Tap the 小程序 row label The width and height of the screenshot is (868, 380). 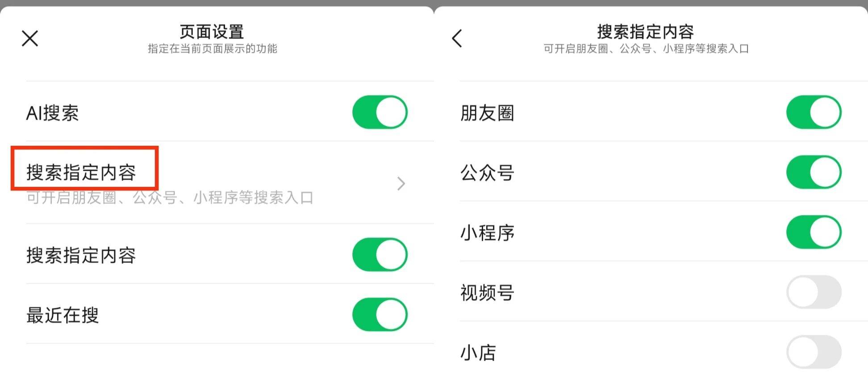pyautogui.click(x=487, y=232)
